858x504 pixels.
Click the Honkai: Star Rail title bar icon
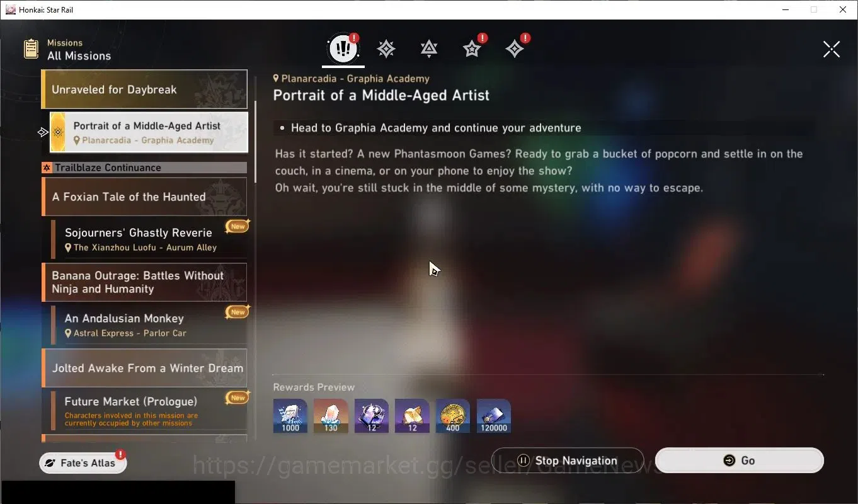[x=10, y=9]
